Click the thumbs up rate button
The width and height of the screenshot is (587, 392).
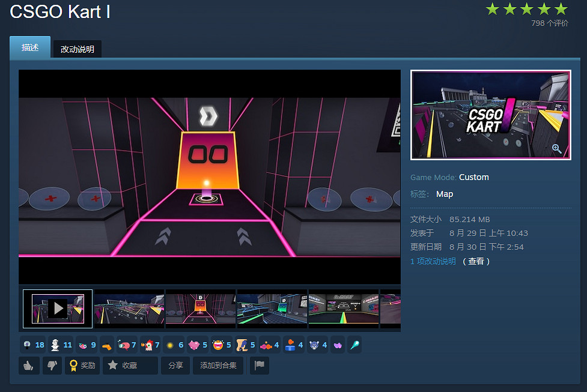(x=29, y=365)
